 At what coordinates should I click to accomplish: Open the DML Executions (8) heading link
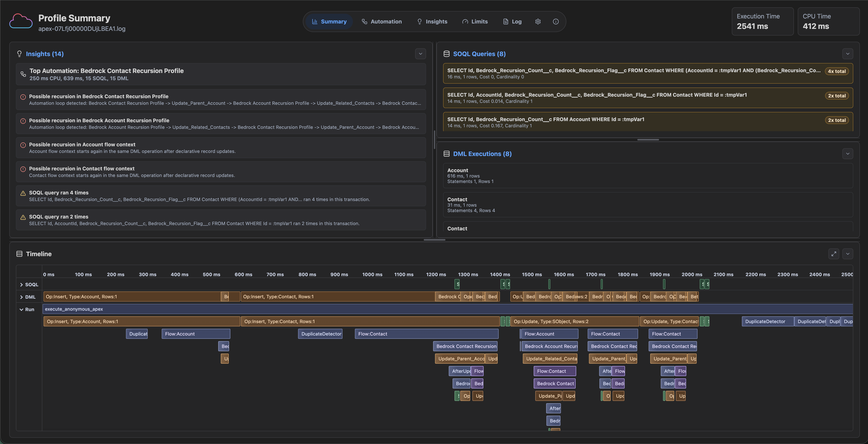pyautogui.click(x=482, y=154)
